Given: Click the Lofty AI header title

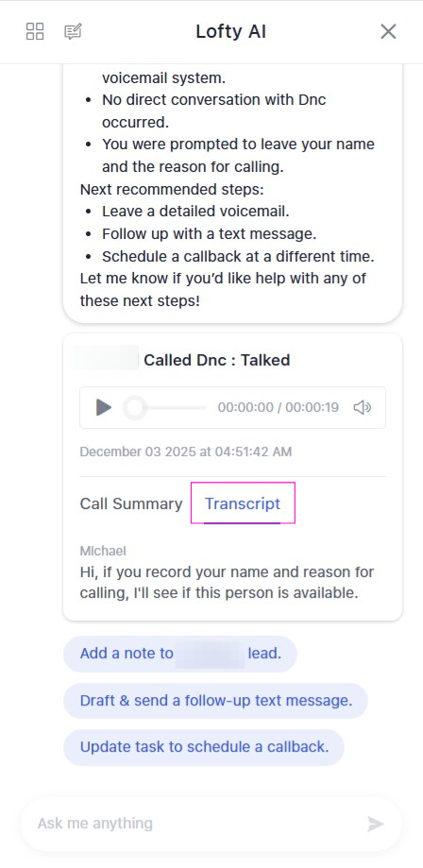Looking at the screenshot, I should [231, 31].
